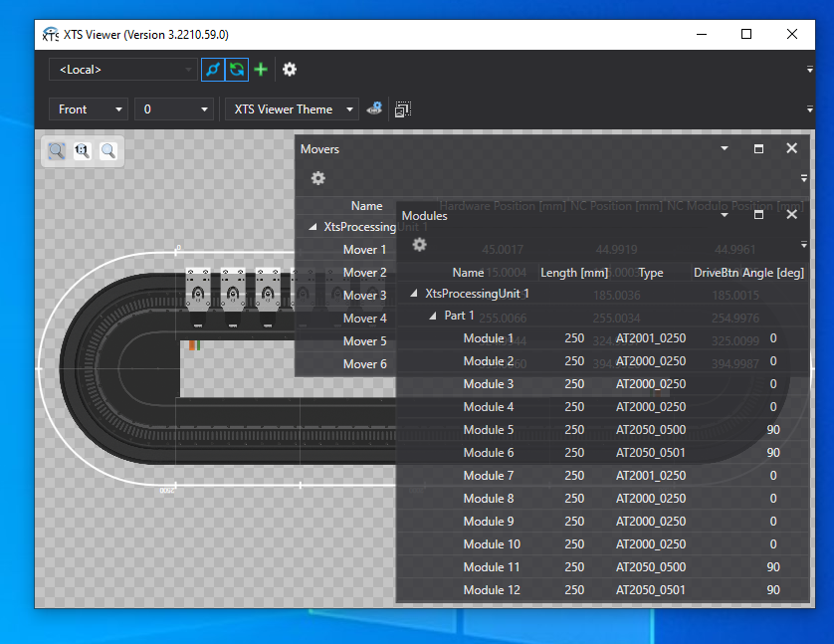Open view toolbar overflow arrow
Viewport: 834px width, 644px height.
tap(809, 109)
